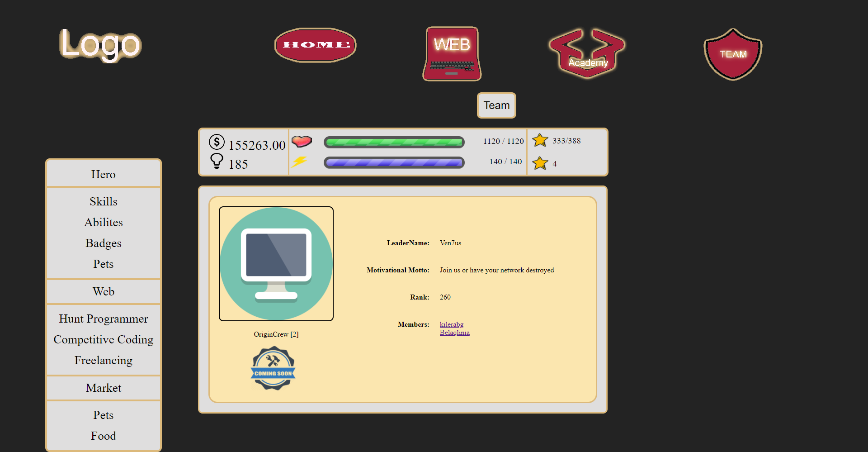Click the star beside level 4

[x=540, y=163]
